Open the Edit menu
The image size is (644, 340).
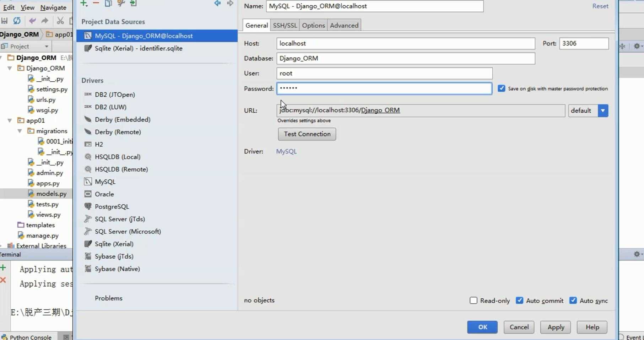pyautogui.click(x=9, y=7)
